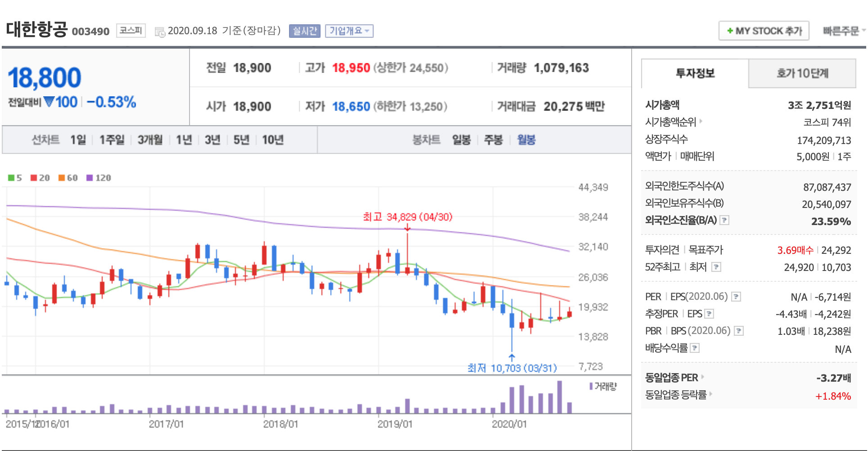Open the 시가총액순위 link arrow

701,121
